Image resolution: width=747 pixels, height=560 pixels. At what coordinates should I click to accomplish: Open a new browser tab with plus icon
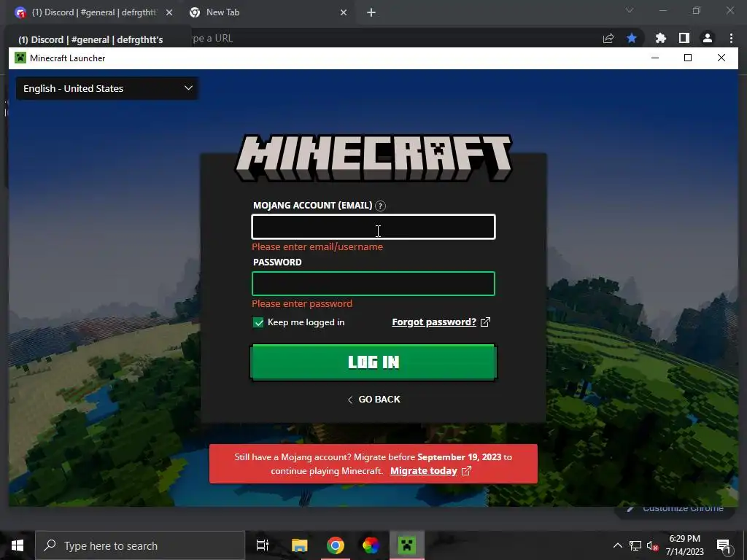pos(371,13)
